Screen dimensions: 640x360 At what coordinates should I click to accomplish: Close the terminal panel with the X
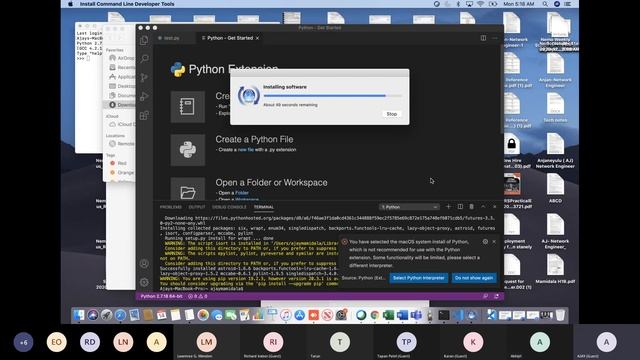[495, 207]
